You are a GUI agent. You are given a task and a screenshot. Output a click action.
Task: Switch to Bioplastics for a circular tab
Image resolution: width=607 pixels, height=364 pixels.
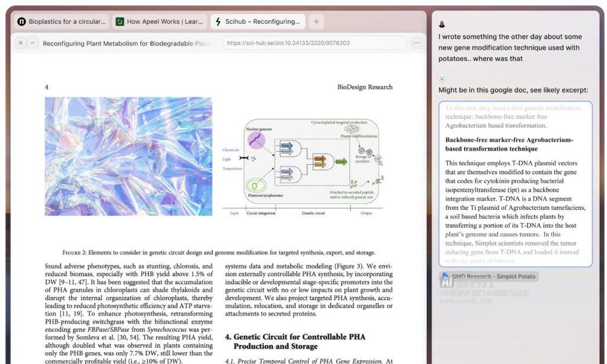coord(62,22)
